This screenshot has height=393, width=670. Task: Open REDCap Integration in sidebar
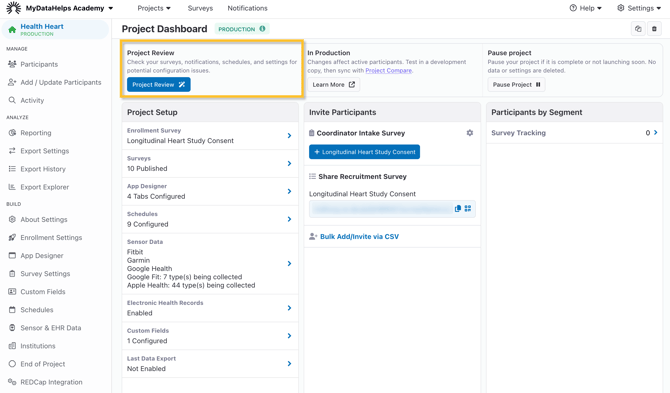point(51,382)
